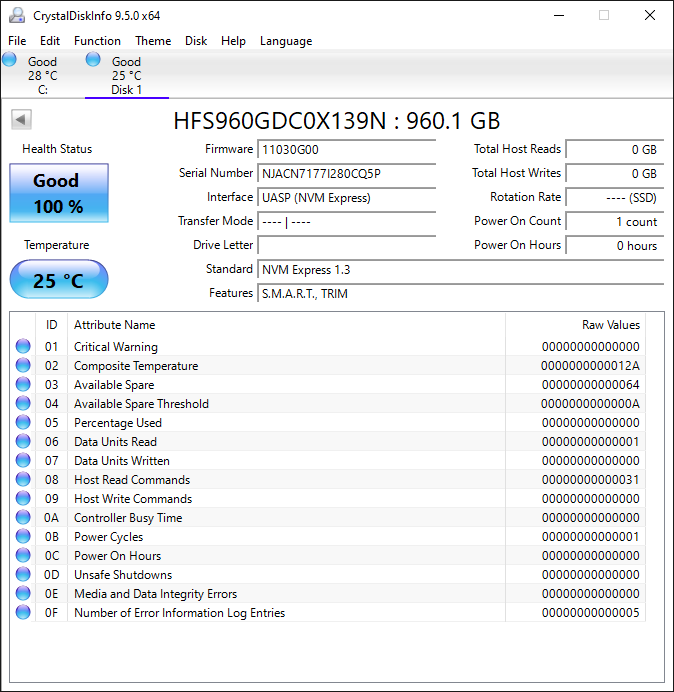Image resolution: width=674 pixels, height=692 pixels.
Task: Click status orb for Host Write Commands row
Action: (23, 498)
